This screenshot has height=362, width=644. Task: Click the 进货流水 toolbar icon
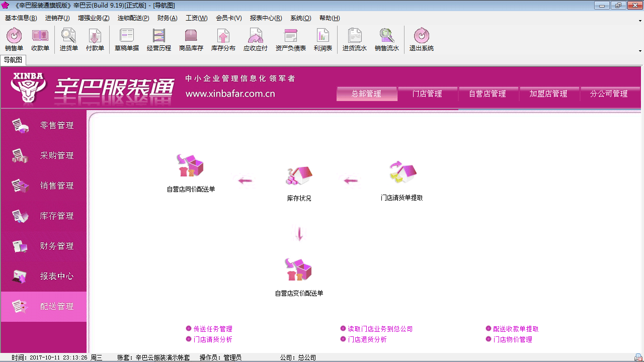pyautogui.click(x=355, y=40)
